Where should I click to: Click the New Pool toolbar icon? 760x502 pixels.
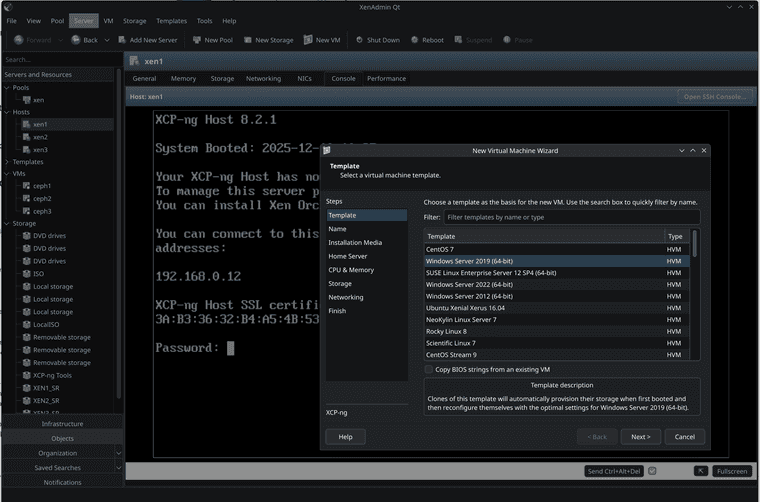[x=195, y=40]
